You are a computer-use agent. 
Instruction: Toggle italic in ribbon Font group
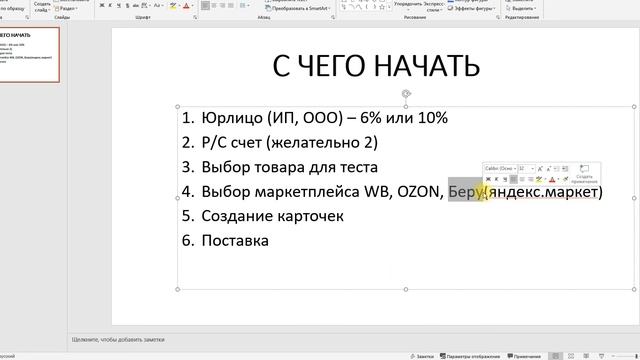click(110, 6)
